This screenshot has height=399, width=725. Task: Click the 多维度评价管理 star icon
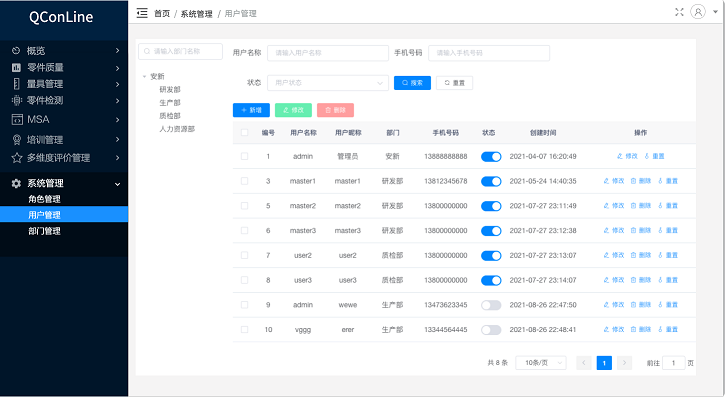[17, 158]
